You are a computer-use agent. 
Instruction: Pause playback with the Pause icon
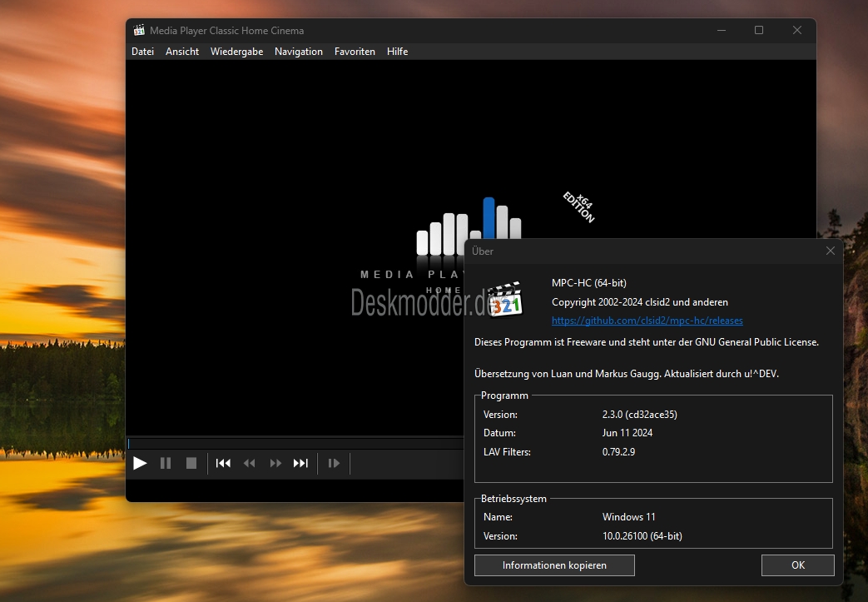(166, 463)
